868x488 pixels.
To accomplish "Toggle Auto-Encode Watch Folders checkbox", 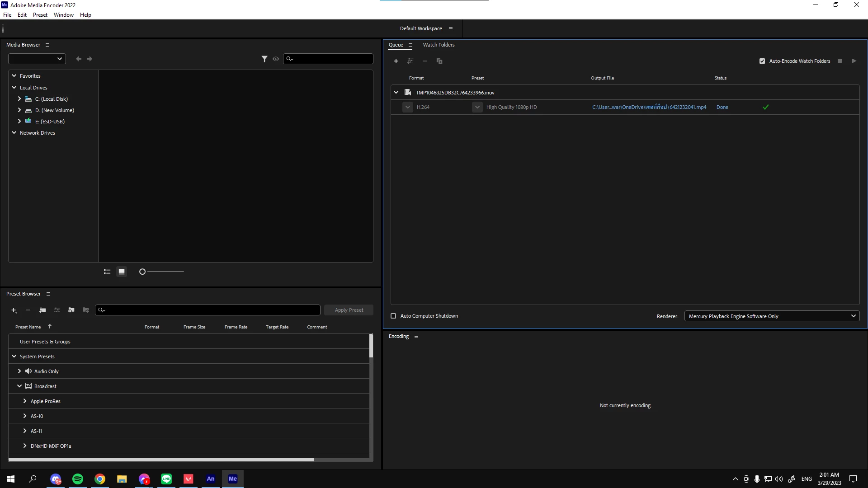I will (x=762, y=61).
